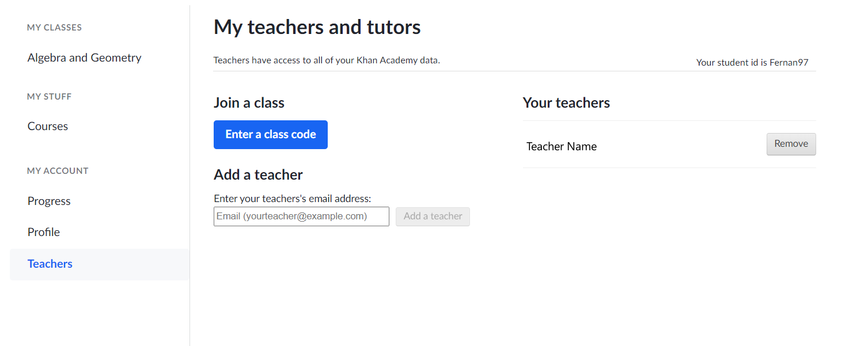
Task: Remove the listed teacher
Action: (791, 144)
